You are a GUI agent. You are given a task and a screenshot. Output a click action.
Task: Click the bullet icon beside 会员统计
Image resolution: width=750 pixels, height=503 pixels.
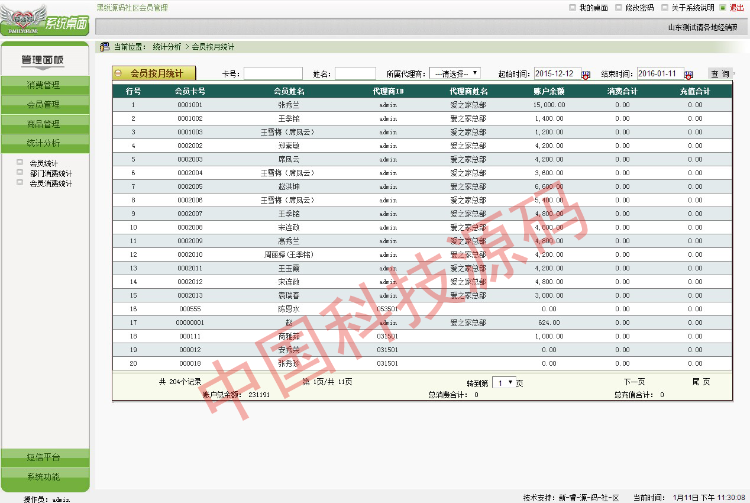pos(20,162)
